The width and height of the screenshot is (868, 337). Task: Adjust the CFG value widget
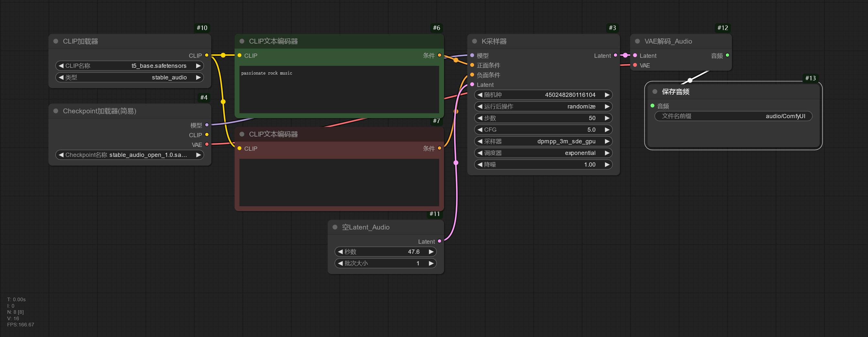[543, 129]
